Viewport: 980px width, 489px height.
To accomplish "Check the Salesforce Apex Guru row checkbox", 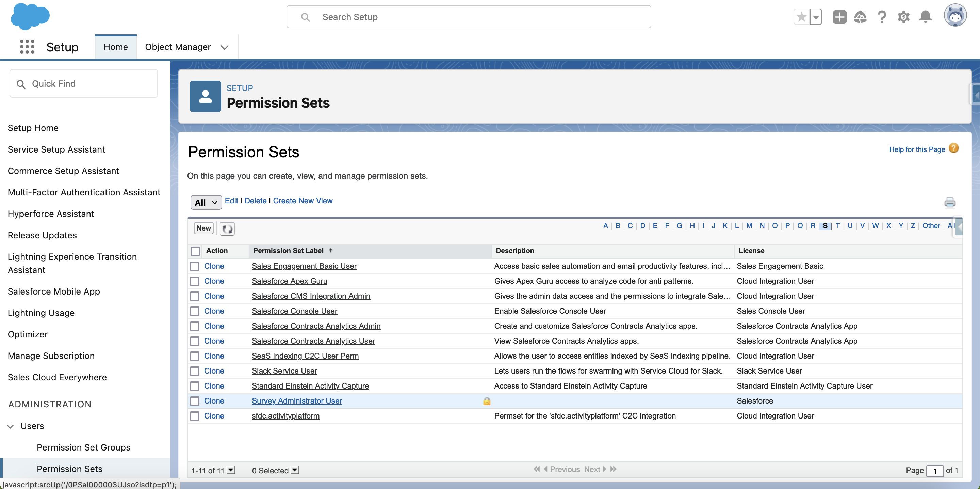I will tap(194, 281).
